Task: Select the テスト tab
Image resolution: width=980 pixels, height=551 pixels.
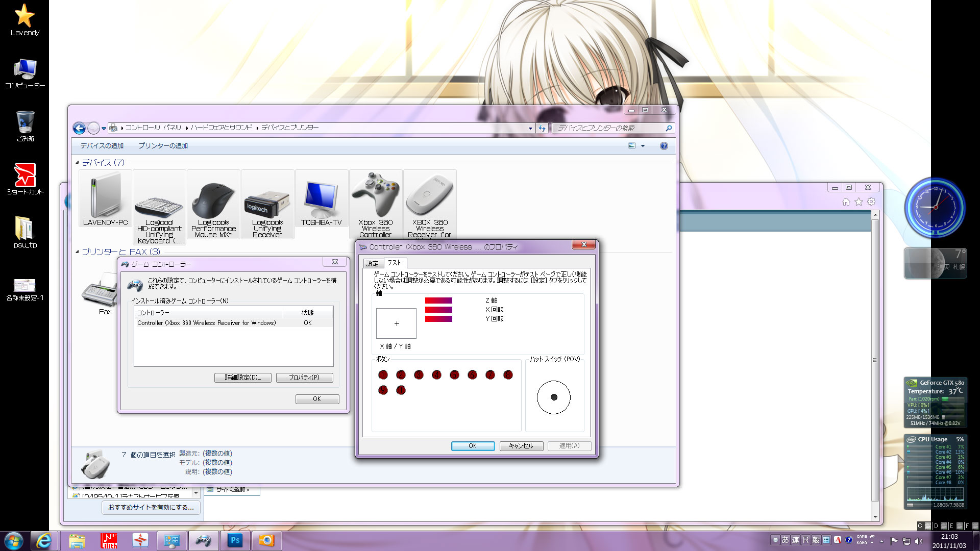Action: pyautogui.click(x=394, y=263)
